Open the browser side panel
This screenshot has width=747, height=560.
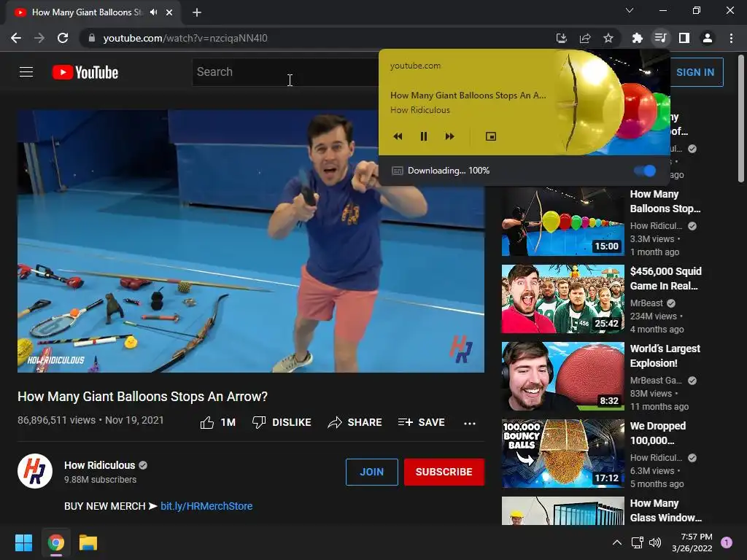pos(684,38)
